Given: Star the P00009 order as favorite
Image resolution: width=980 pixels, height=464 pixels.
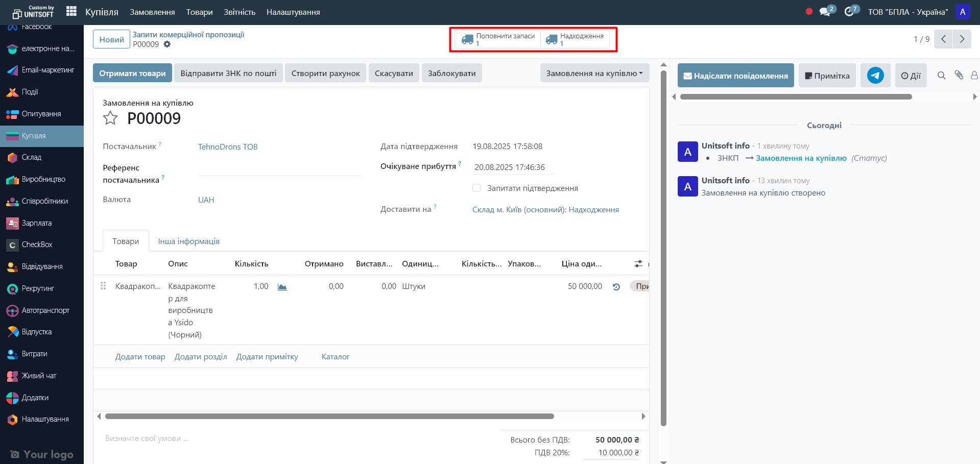Looking at the screenshot, I should 110,118.
